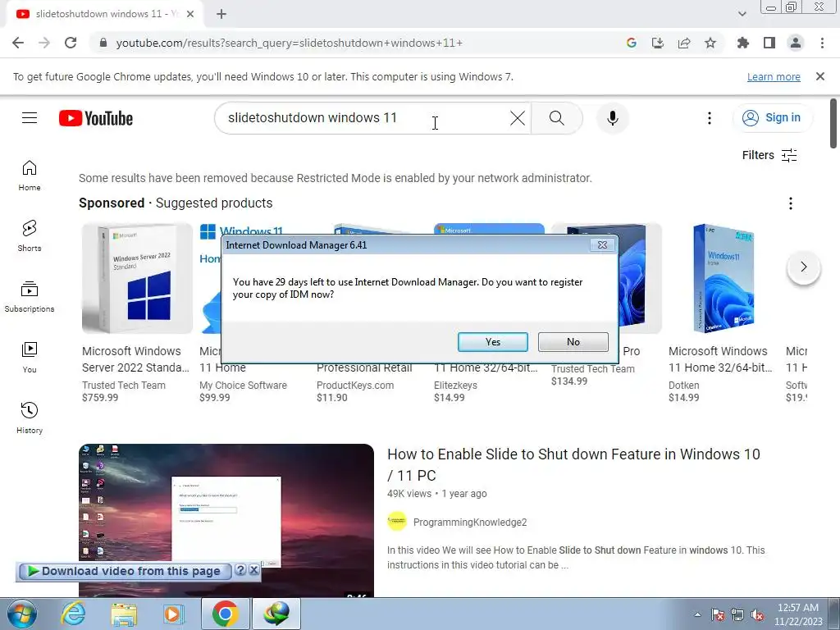The image size is (840, 630).
Task: Open the network tray icon
Action: click(737, 615)
